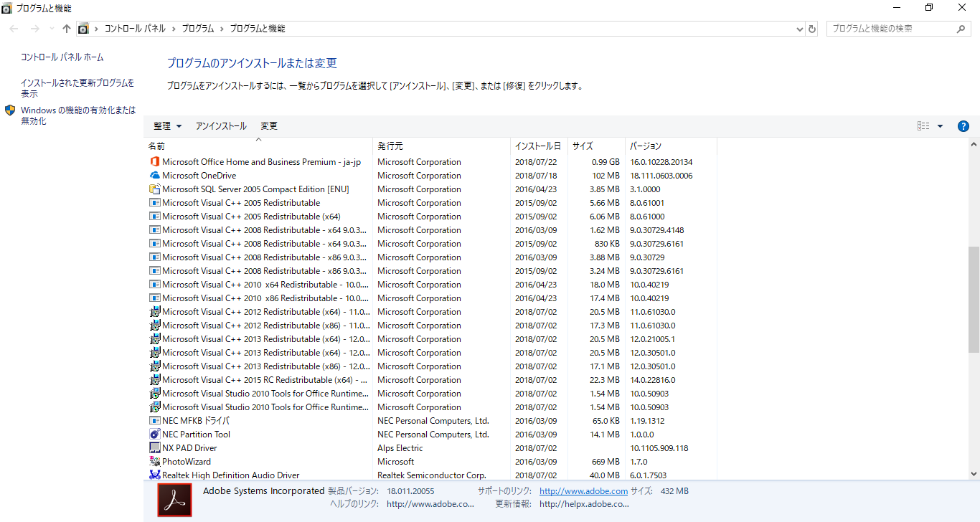
Task: Click the view layout icon
Action: coord(923,126)
